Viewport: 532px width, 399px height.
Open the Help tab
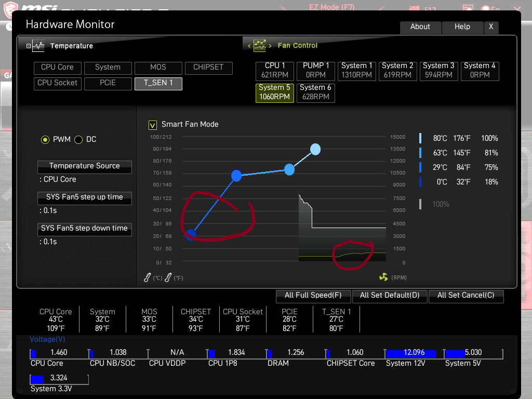tap(462, 27)
